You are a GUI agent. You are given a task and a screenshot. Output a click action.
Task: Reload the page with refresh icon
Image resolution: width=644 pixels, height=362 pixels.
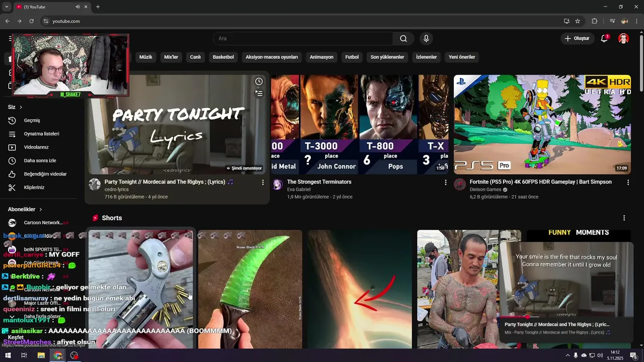pyautogui.click(x=31, y=21)
